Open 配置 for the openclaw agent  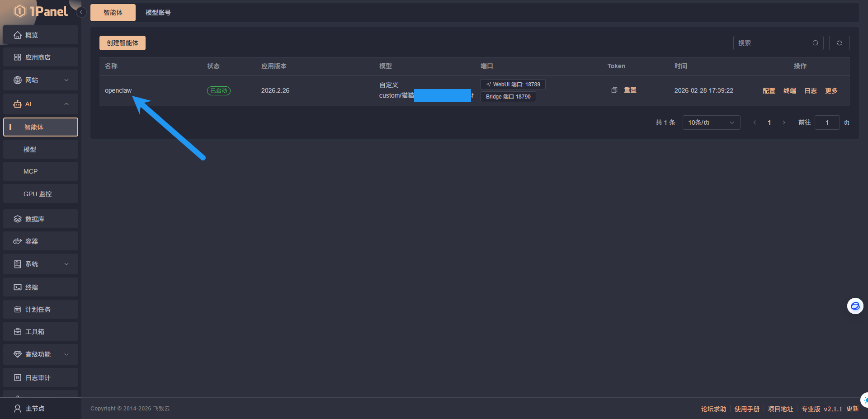(x=769, y=91)
